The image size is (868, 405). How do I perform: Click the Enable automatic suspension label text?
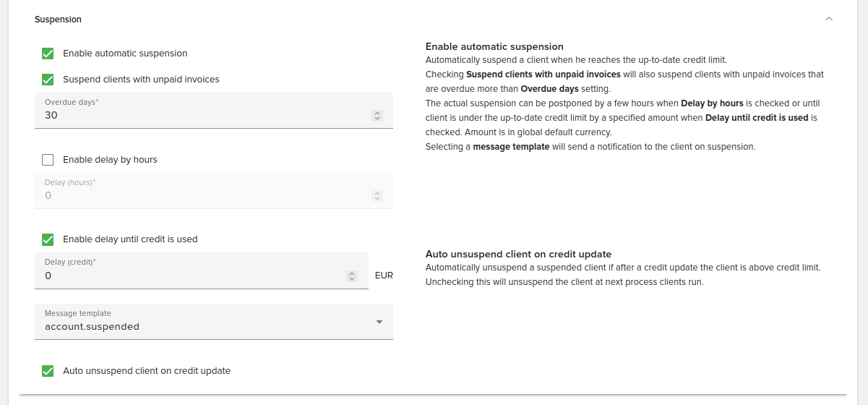click(x=125, y=54)
